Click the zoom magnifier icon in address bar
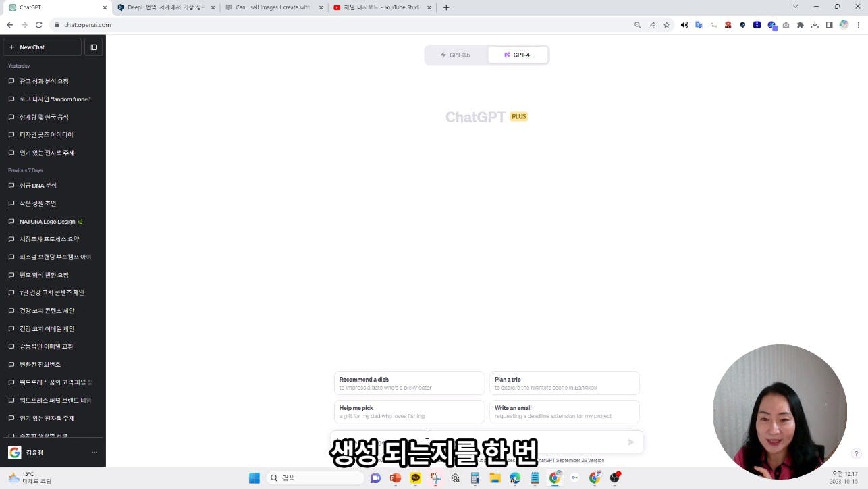Viewport: 868px width, 489px height. (x=637, y=25)
